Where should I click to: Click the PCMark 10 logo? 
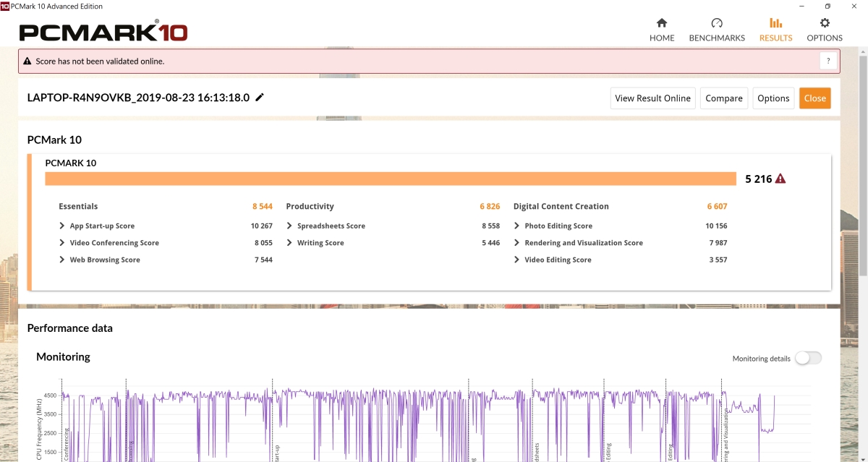[103, 33]
